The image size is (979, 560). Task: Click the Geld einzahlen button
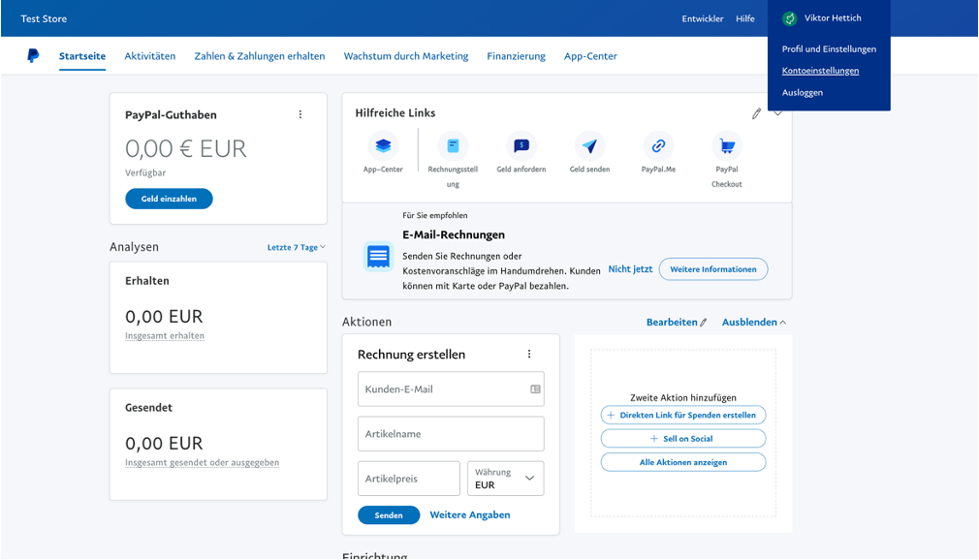169,199
